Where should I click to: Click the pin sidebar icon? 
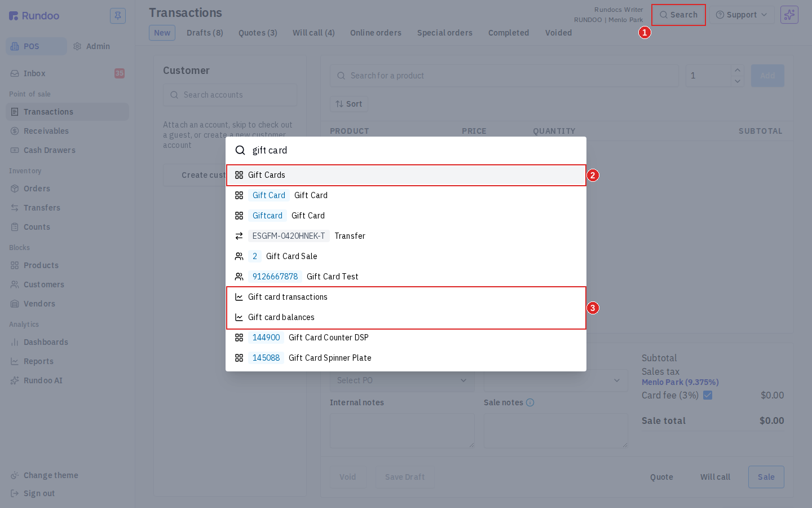pyautogui.click(x=118, y=16)
